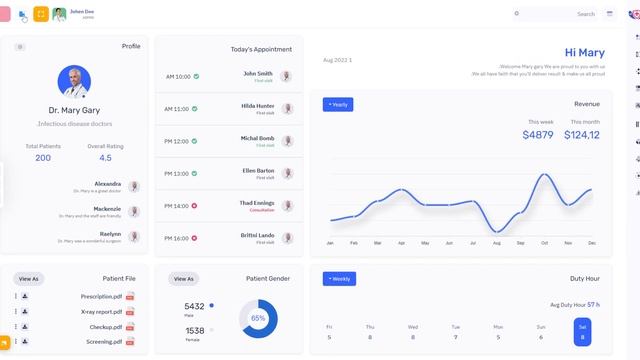Click the Alexandra review name
The width and height of the screenshot is (640, 360).
(108, 184)
